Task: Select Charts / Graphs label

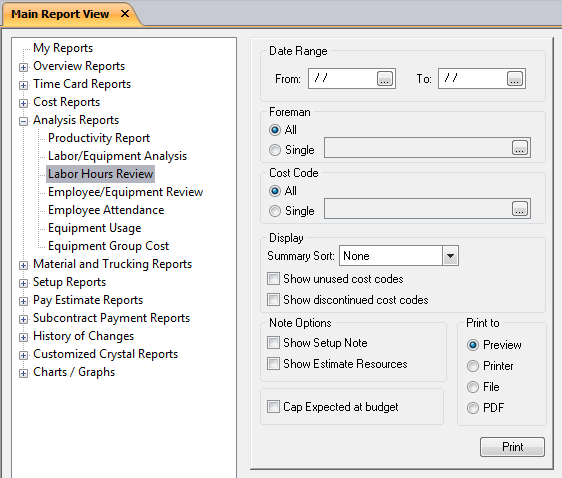Action: click(x=74, y=372)
